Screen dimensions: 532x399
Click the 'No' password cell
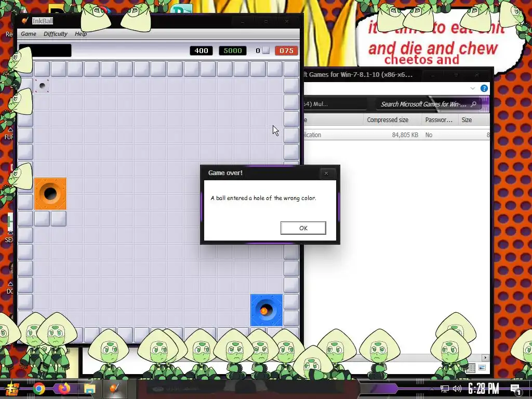(429, 135)
